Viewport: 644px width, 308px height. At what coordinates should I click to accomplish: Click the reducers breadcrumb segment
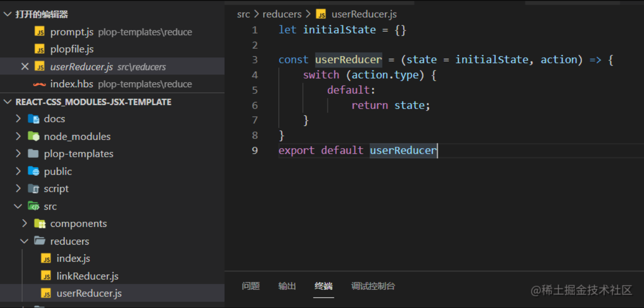click(282, 14)
